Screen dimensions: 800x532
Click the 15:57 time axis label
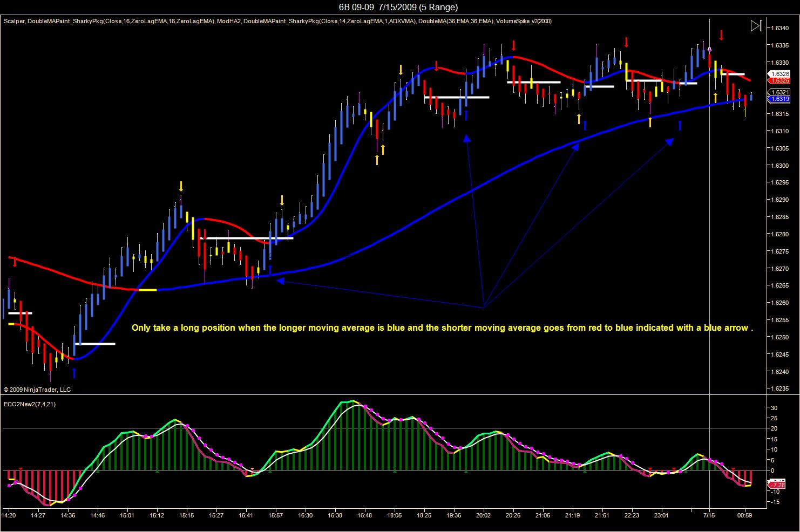click(275, 515)
